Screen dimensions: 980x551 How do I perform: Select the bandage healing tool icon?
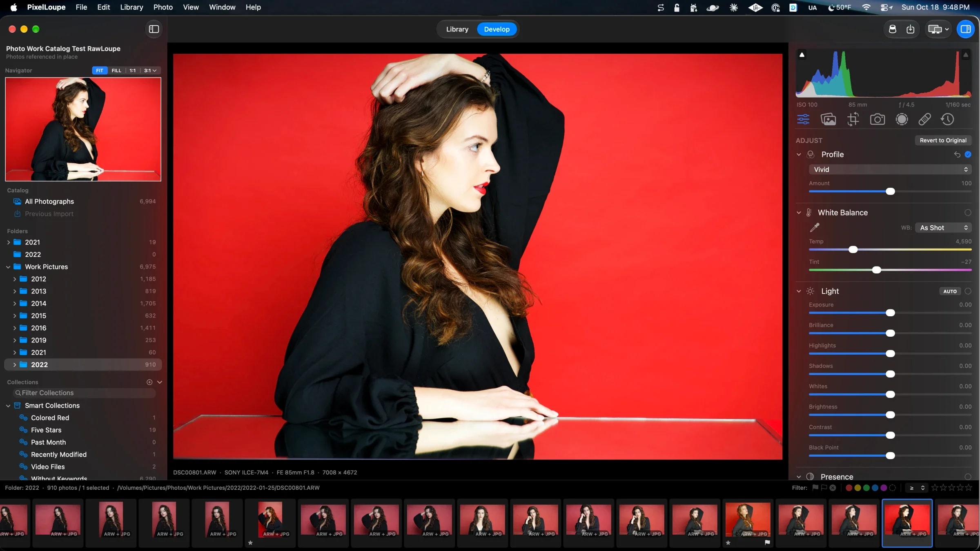[924, 120]
